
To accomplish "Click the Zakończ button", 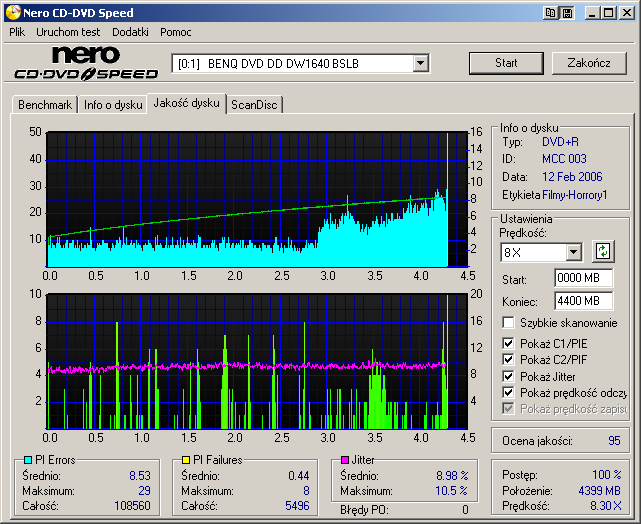I will point(589,63).
